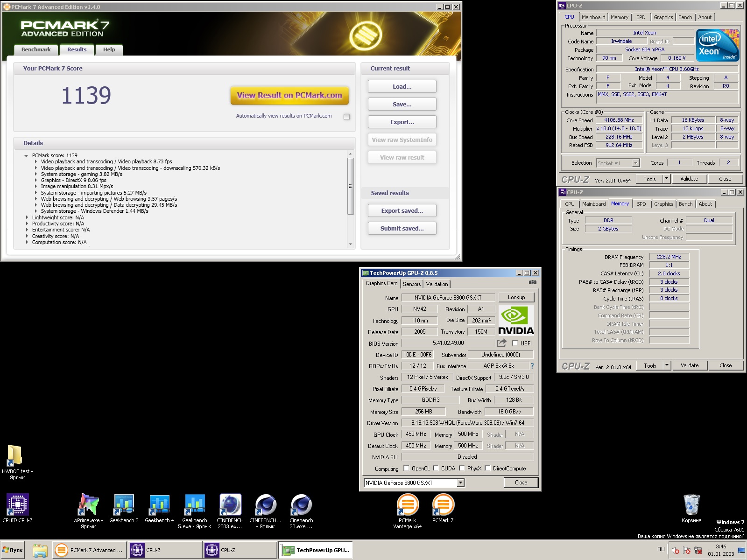Image resolution: width=747 pixels, height=560 pixels.
Task: Click Intel Xeon logo in CPU-Z
Action: coord(718,45)
